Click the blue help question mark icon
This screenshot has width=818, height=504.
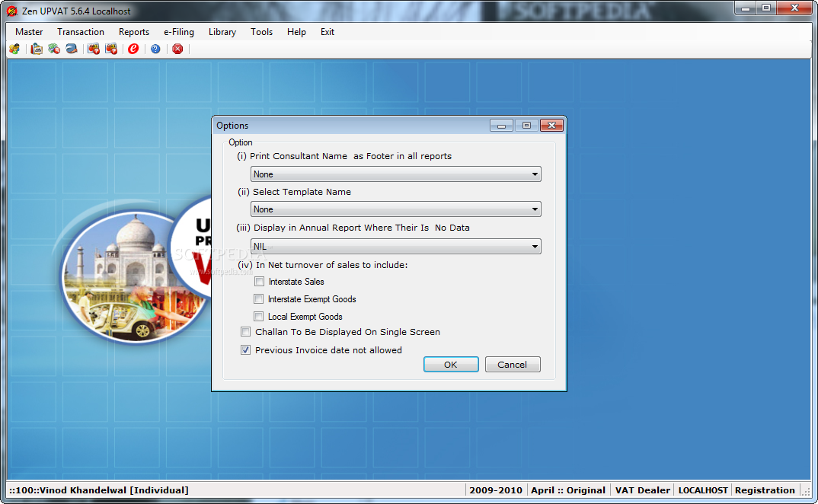[155, 49]
